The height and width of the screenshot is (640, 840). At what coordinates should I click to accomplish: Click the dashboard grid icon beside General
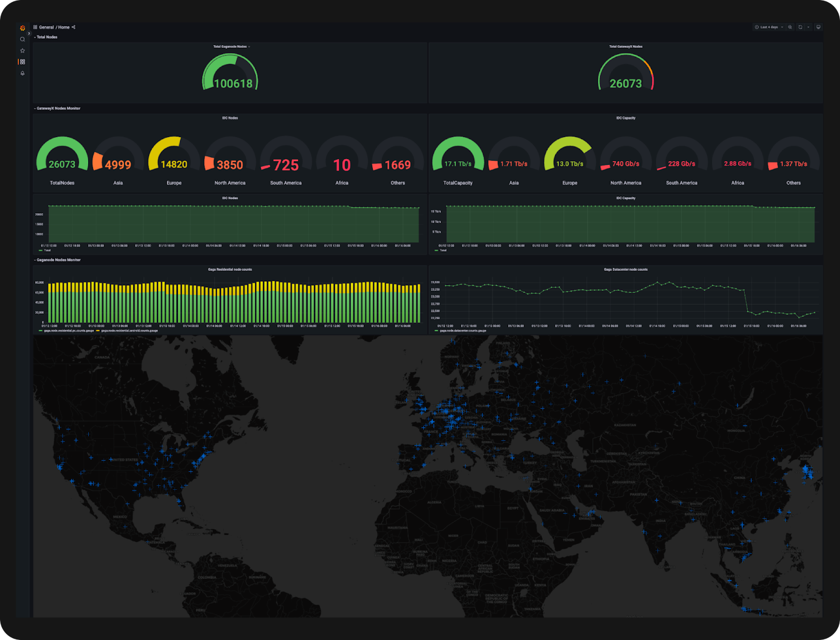pyautogui.click(x=35, y=27)
